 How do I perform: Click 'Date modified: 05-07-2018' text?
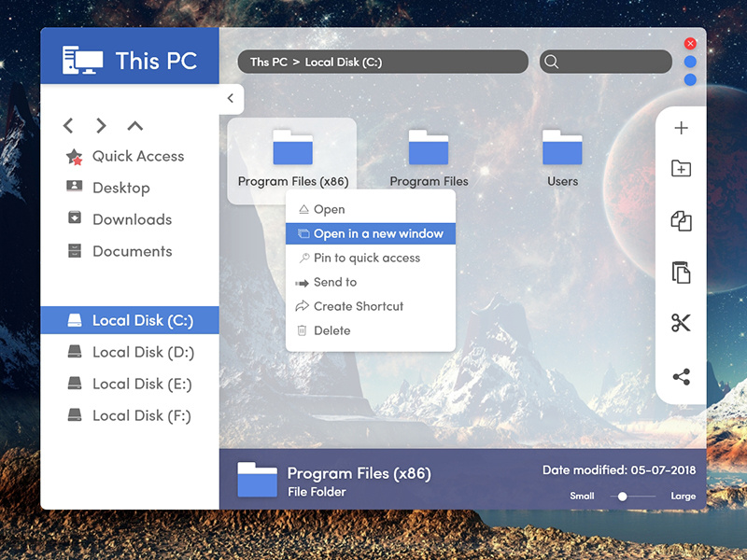pyautogui.click(x=619, y=470)
